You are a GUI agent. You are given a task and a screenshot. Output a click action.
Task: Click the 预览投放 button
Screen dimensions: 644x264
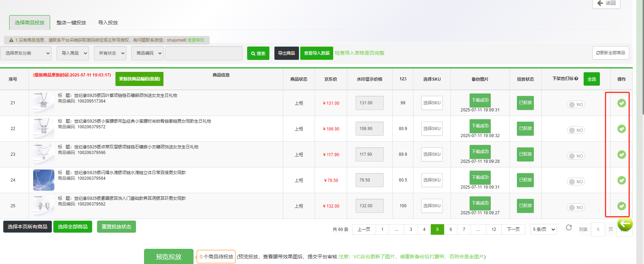tap(168, 257)
